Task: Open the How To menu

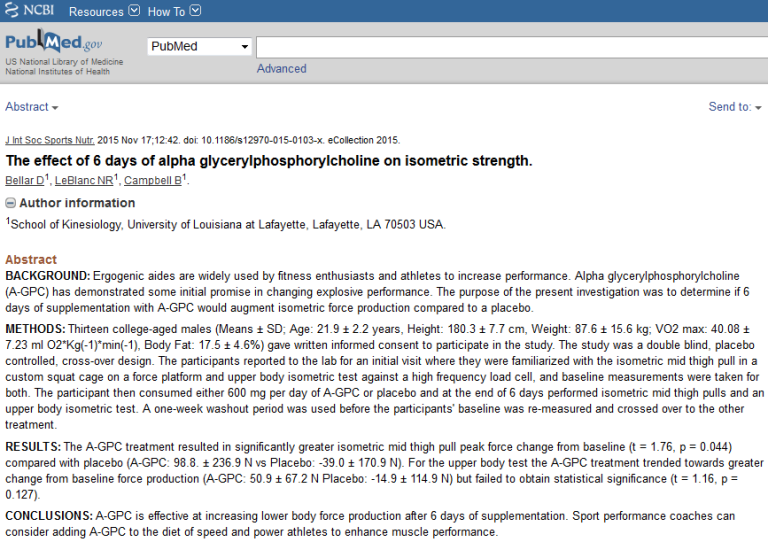Action: (x=166, y=12)
